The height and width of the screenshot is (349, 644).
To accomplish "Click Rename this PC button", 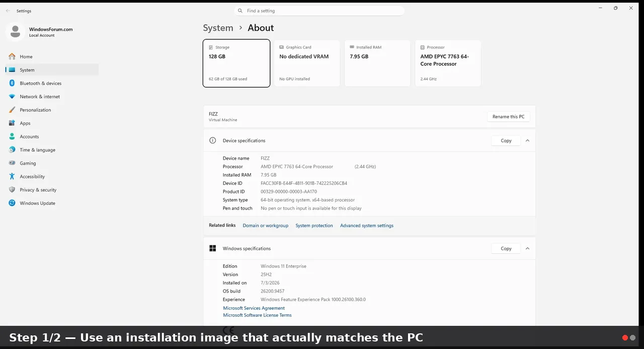I will tap(508, 116).
